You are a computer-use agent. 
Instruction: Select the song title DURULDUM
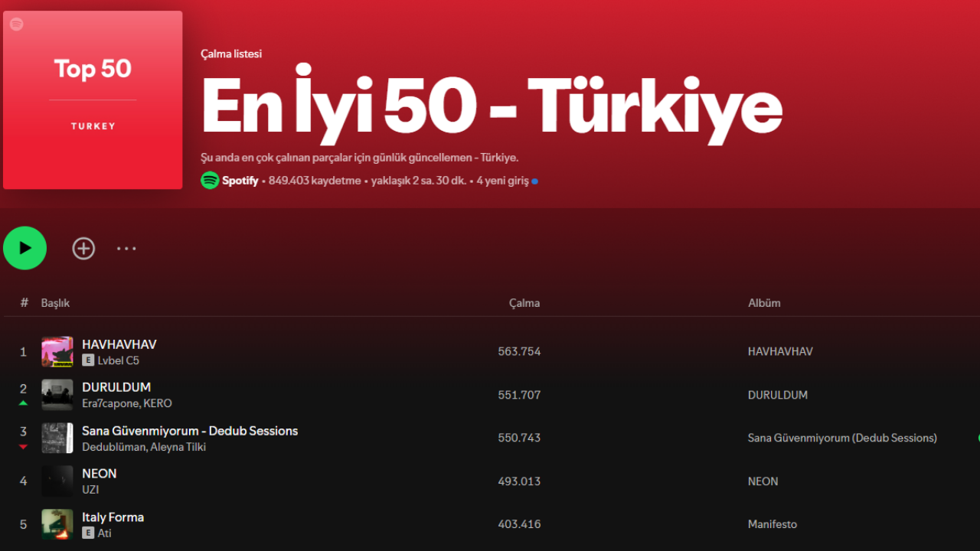pyautogui.click(x=116, y=387)
